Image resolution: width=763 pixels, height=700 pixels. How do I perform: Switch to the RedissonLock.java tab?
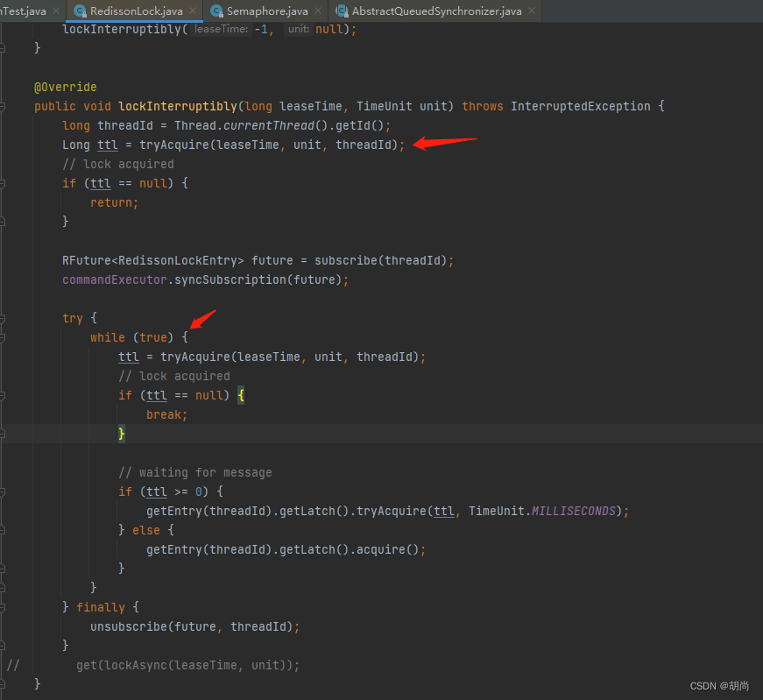(x=136, y=11)
